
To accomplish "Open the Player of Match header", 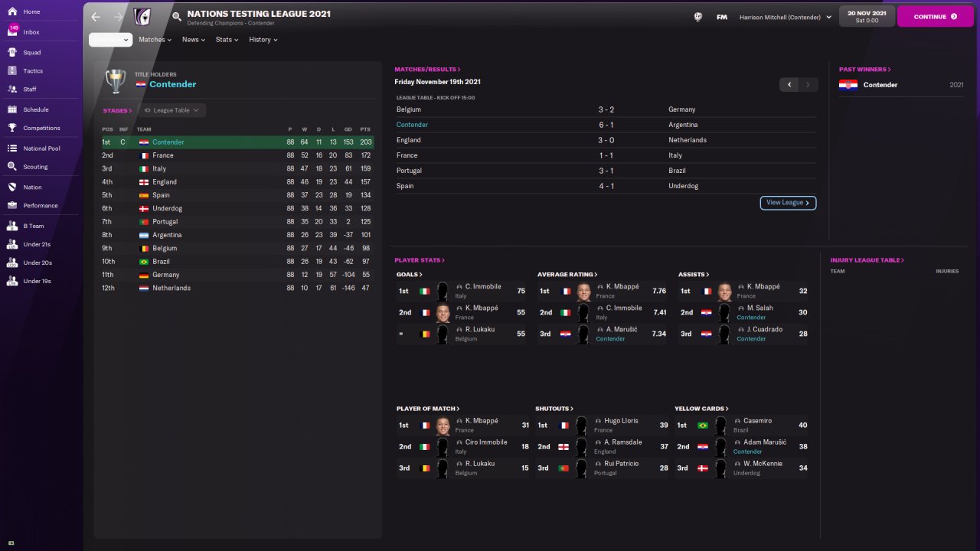I will [x=428, y=409].
